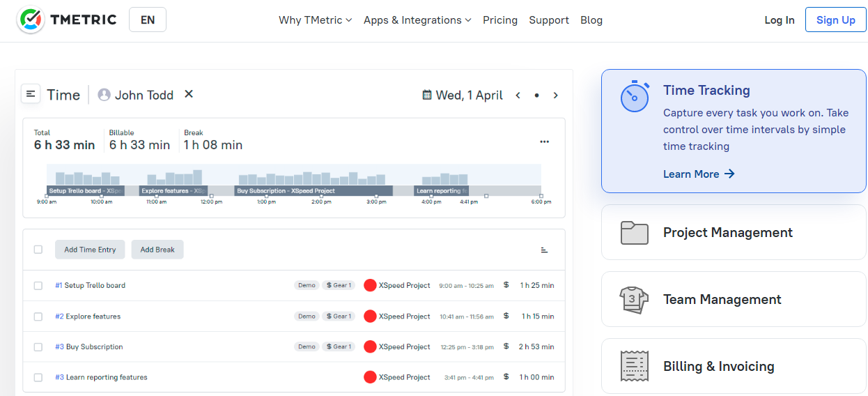Check the Buy Subscription entry checkbox

(38, 346)
